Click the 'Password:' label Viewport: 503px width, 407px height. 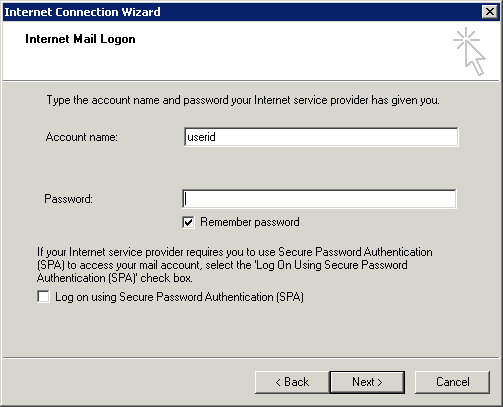69,199
